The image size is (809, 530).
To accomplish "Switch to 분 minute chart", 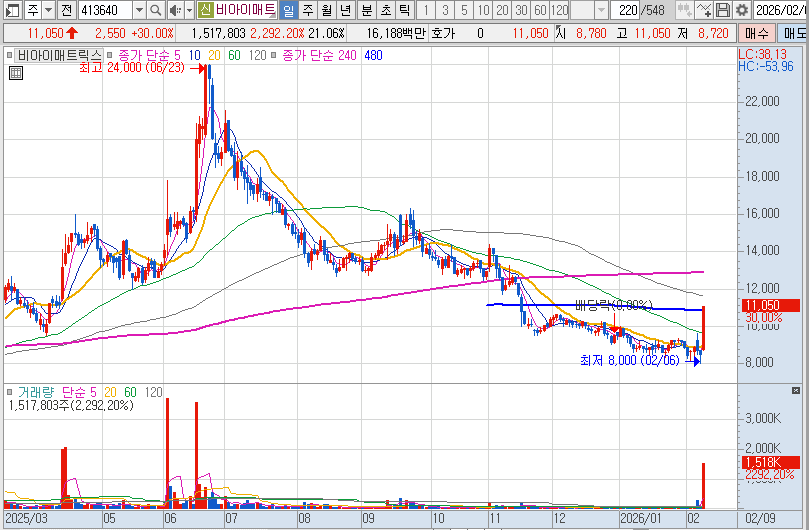I will click(367, 10).
